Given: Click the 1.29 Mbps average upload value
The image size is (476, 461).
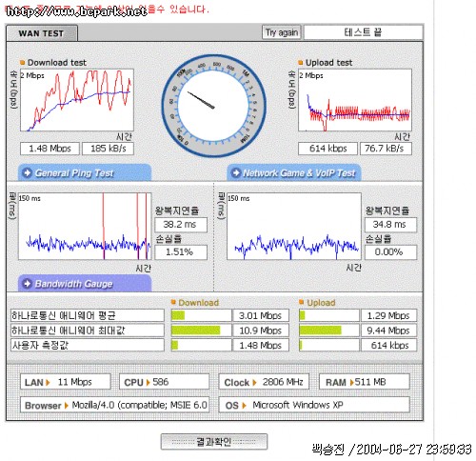Looking at the screenshot, I should (388, 315).
